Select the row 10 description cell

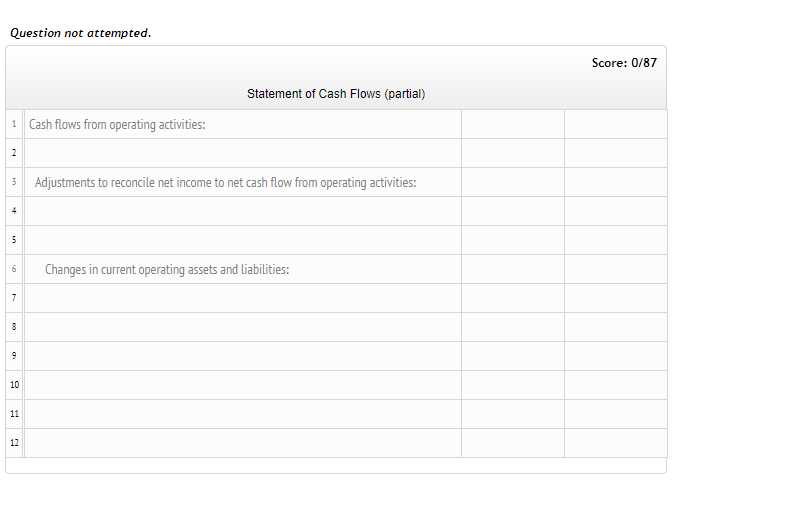coord(243,385)
